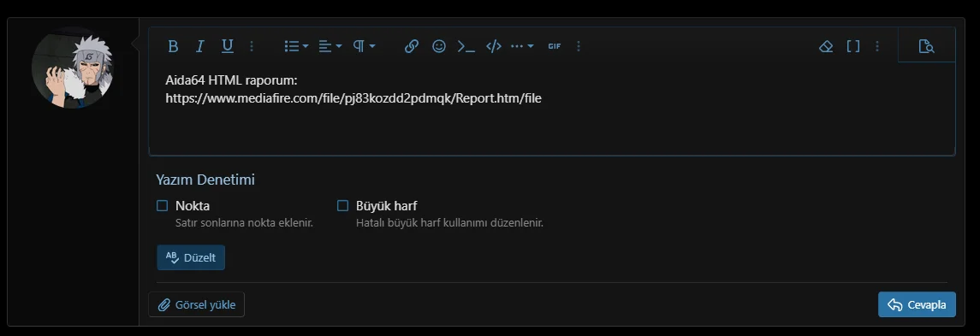The height and width of the screenshot is (336, 980).
Task: Open more insert options after GIF
Action: click(579, 46)
